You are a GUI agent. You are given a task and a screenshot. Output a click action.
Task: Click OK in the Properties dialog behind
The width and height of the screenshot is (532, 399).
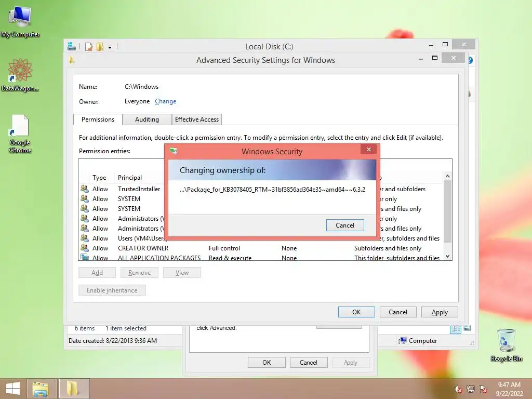pyautogui.click(x=267, y=362)
